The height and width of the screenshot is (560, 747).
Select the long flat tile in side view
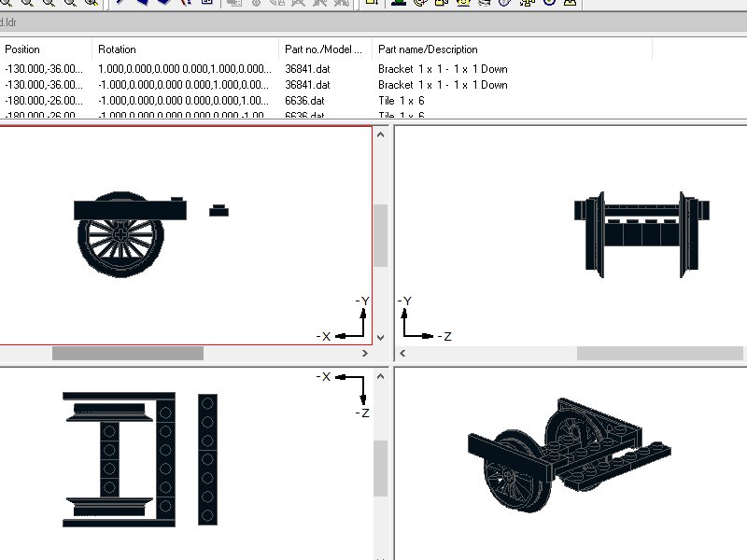(x=130, y=210)
